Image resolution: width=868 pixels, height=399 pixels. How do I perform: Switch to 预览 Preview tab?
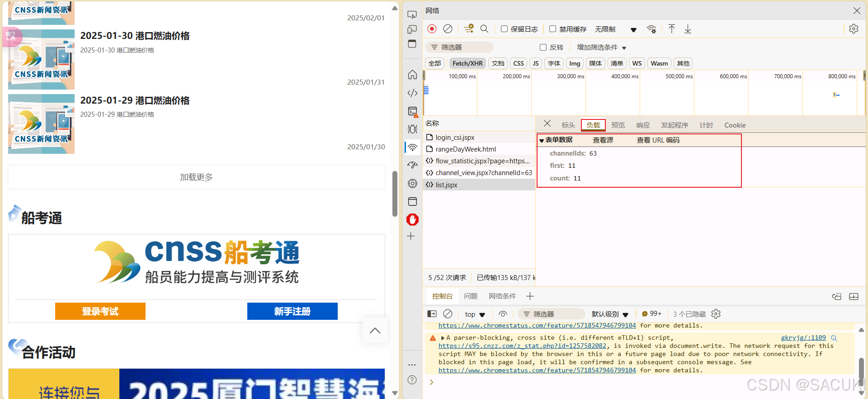pos(618,125)
